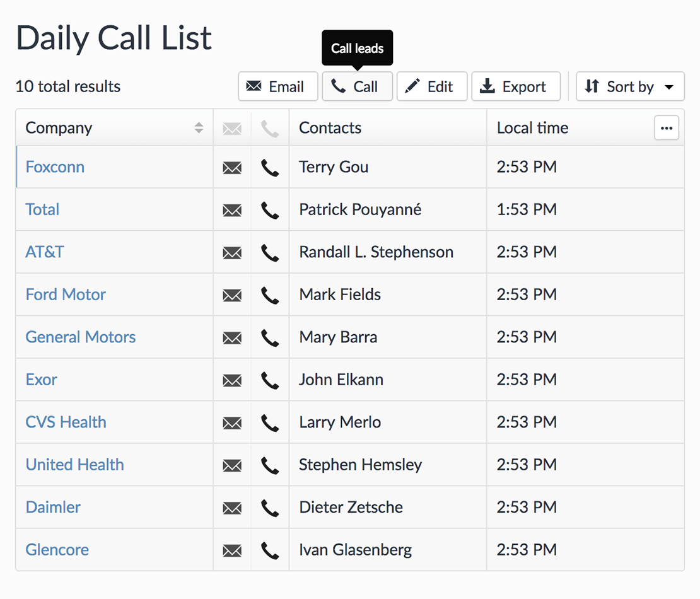The height and width of the screenshot is (599, 700).
Task: Click the Edit toolbar button
Action: click(x=432, y=86)
